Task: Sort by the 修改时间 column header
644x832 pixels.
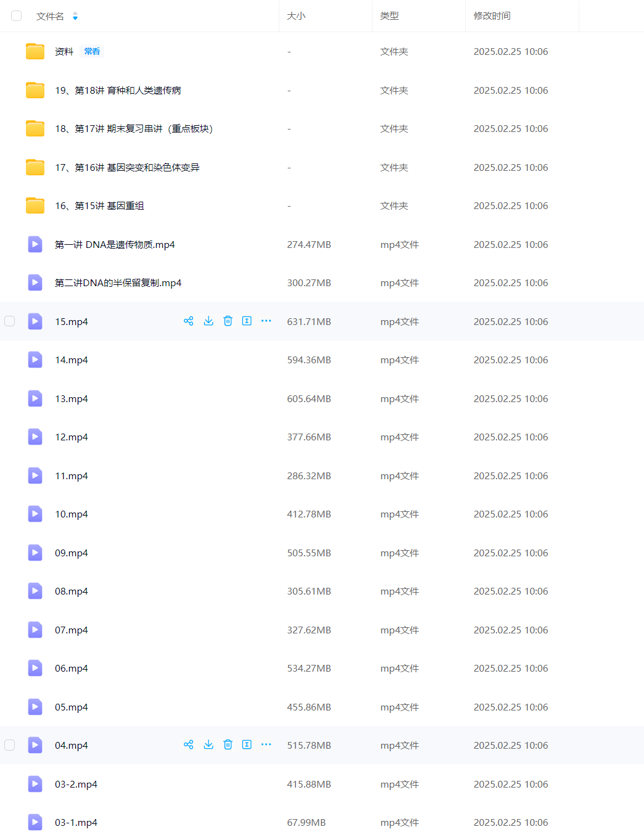Action: (x=492, y=16)
